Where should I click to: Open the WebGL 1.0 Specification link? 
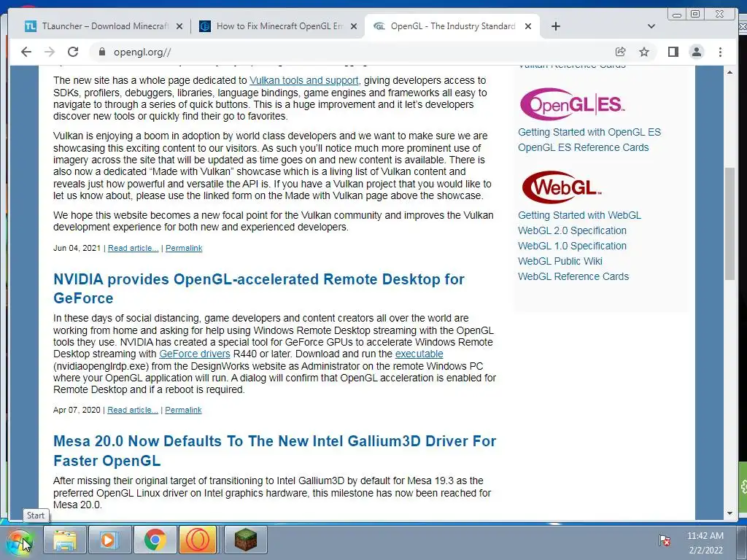click(x=572, y=246)
